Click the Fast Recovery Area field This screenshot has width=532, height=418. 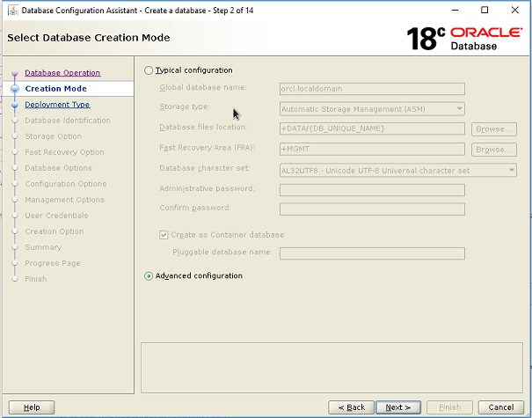[372, 149]
